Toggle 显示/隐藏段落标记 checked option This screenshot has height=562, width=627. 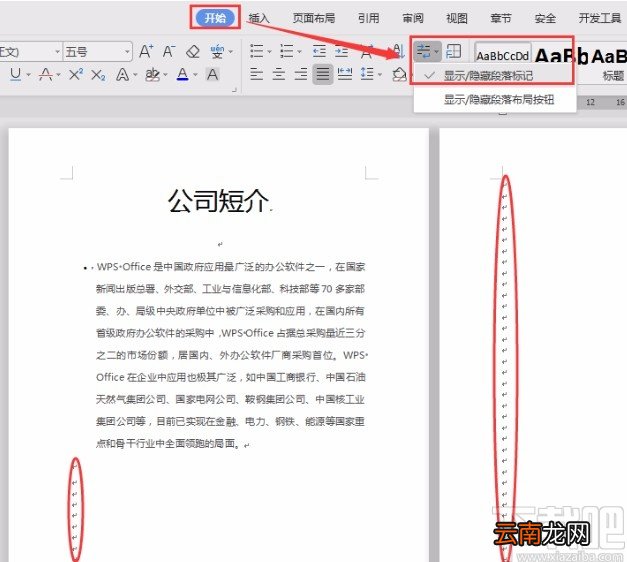[x=494, y=75]
